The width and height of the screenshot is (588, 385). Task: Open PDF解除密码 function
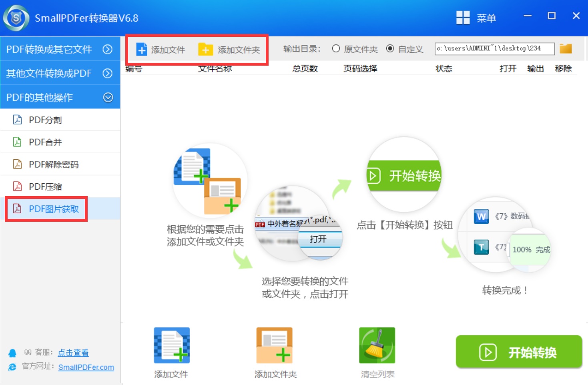pos(60,164)
